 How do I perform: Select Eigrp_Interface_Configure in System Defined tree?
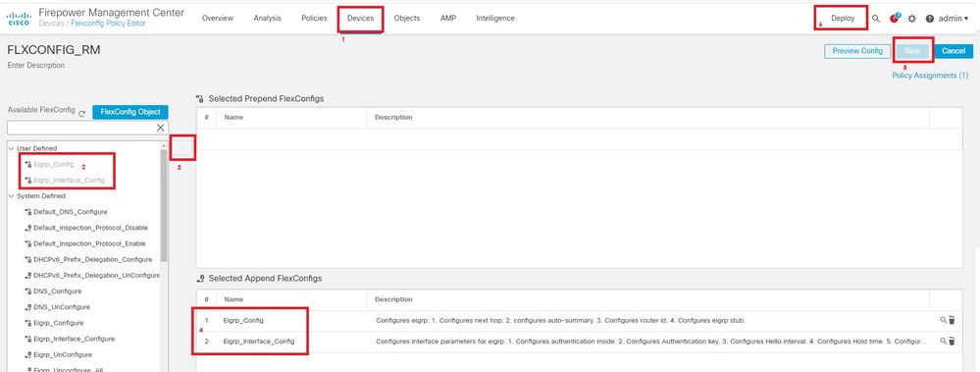pyautogui.click(x=74, y=339)
